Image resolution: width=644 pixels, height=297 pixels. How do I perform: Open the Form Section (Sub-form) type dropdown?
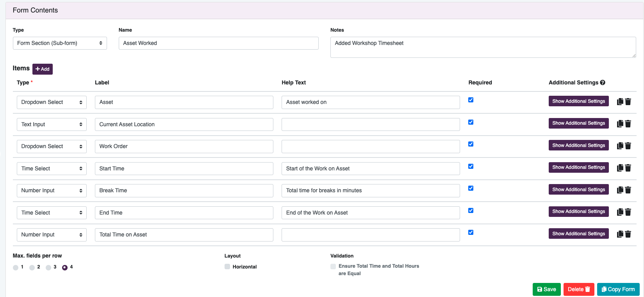pyautogui.click(x=60, y=43)
